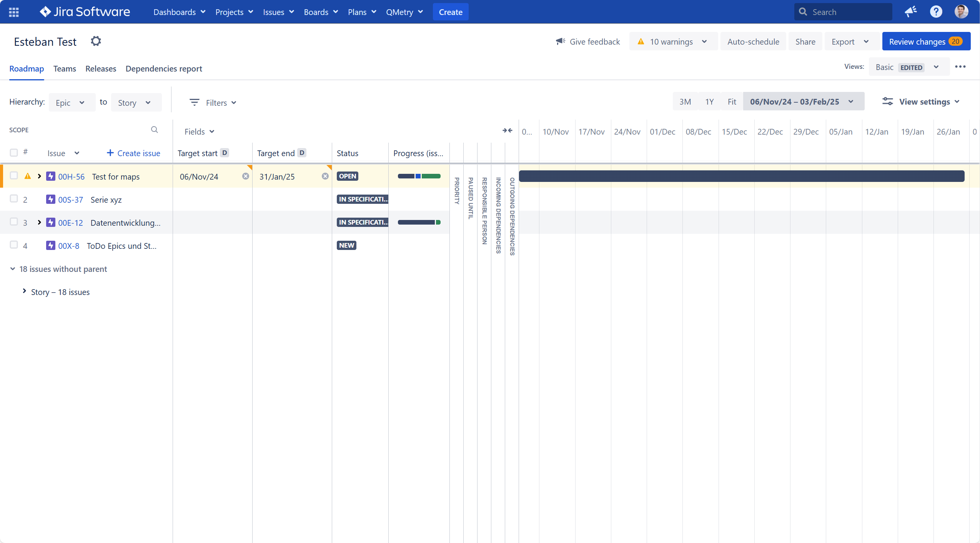Screen dimensions: 980x543
Task: Switch to the Releases tab
Action: coord(101,69)
